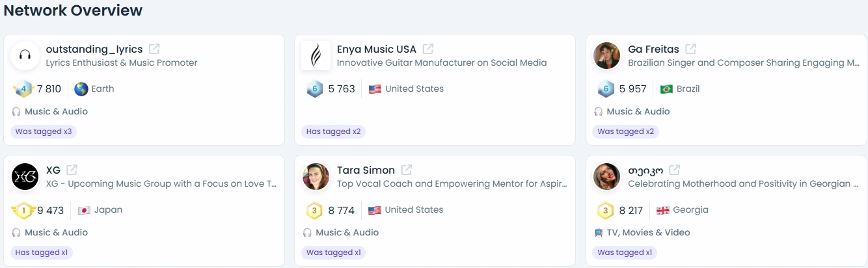Open external link icon beside Tara Simon
The image size is (868, 268).
[407, 170]
